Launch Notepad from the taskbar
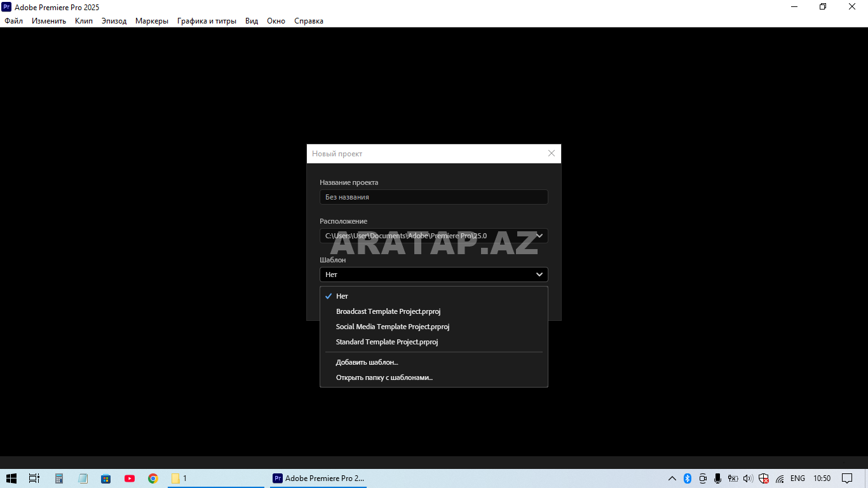 [x=83, y=478]
